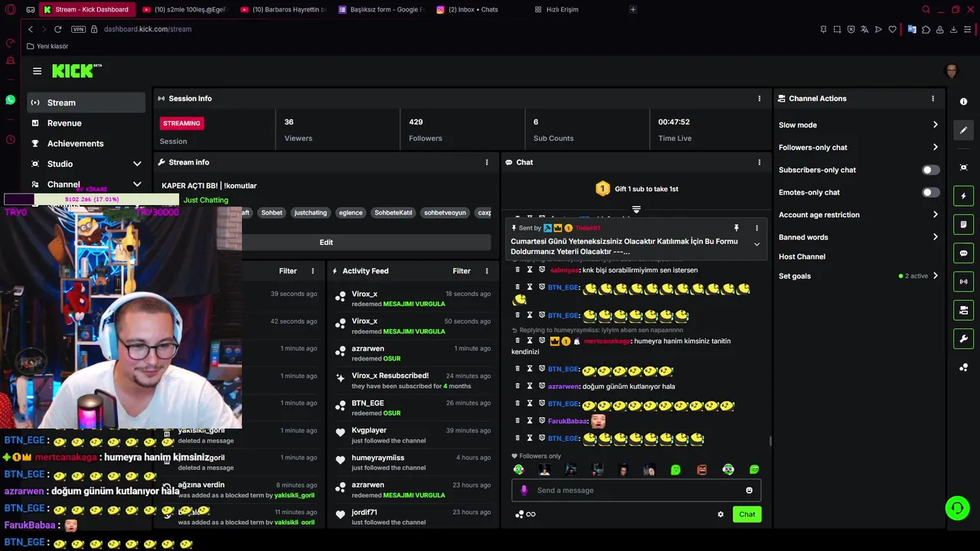980x551 pixels.
Task: Open the new browser tab plus button
Action: click(x=632, y=9)
